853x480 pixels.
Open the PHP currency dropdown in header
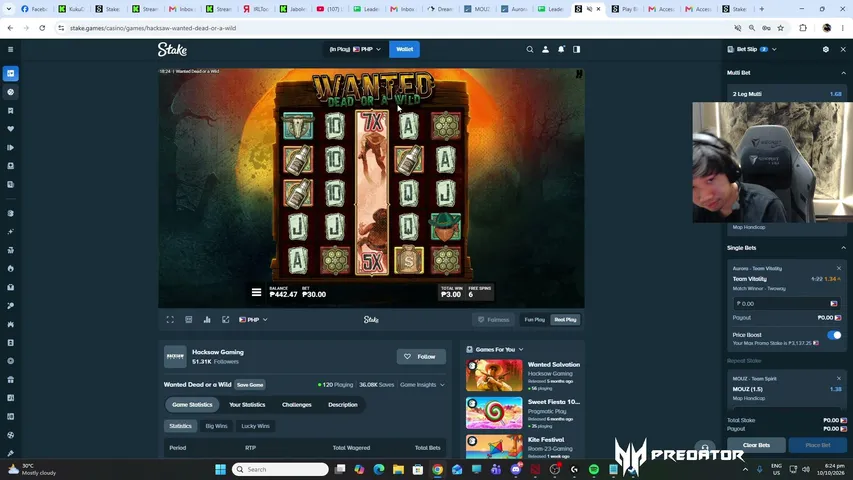pyautogui.click(x=355, y=50)
